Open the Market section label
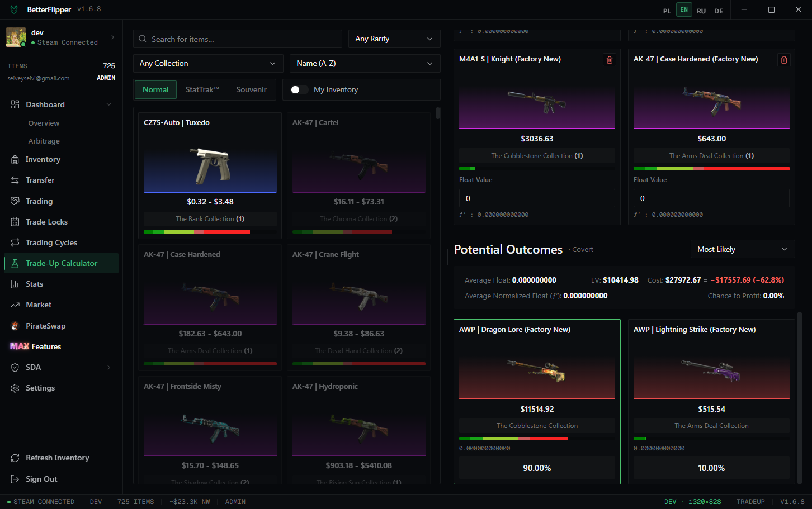Image resolution: width=812 pixels, height=509 pixels. 39,305
